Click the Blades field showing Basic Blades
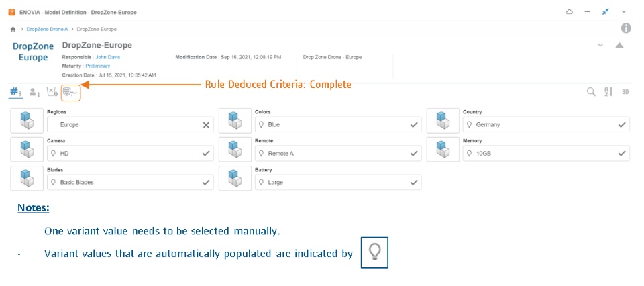This screenshot has width=644, height=286. point(130,182)
